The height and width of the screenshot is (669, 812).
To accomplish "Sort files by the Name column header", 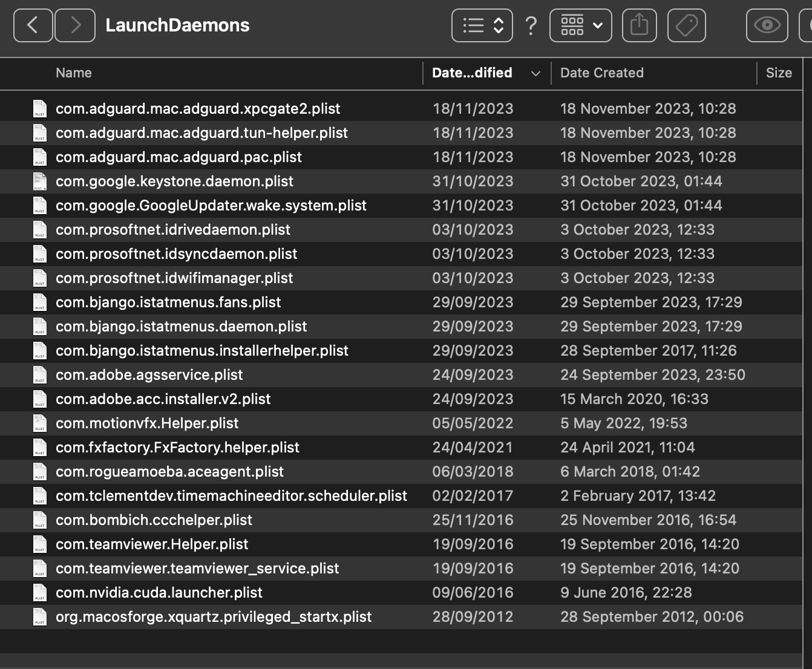I will (74, 73).
